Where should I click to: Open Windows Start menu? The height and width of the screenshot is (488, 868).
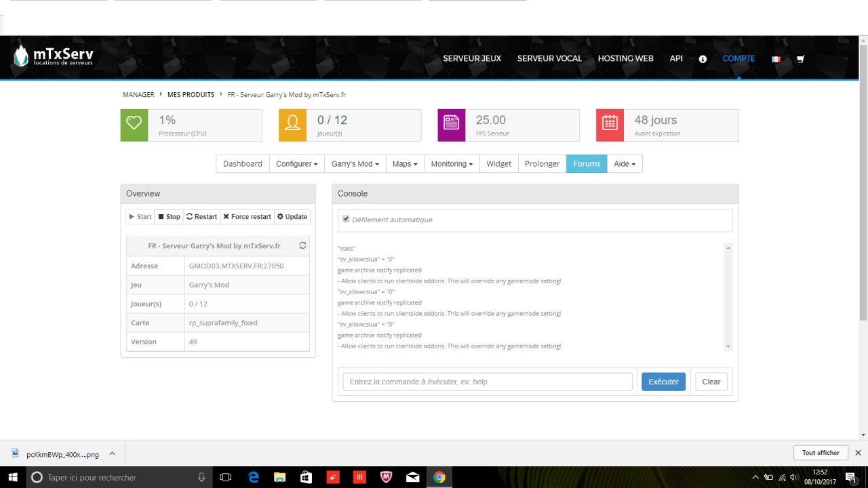pos(14,477)
